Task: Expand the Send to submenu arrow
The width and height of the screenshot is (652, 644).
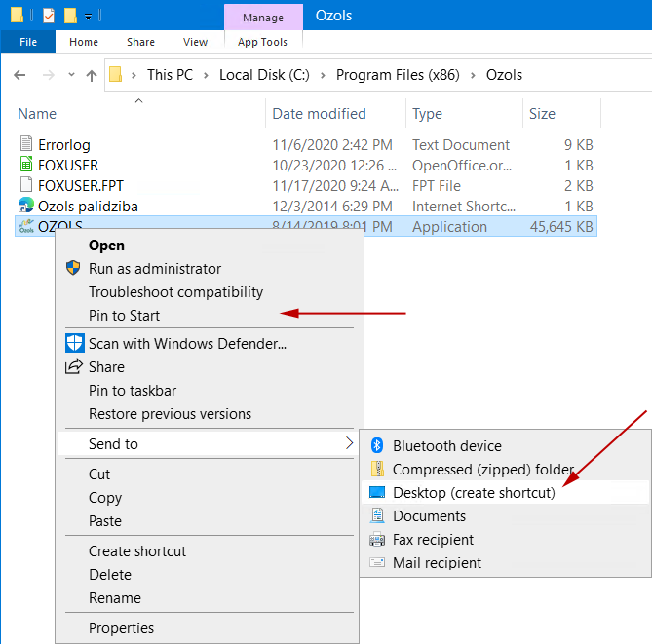Action: [x=349, y=443]
